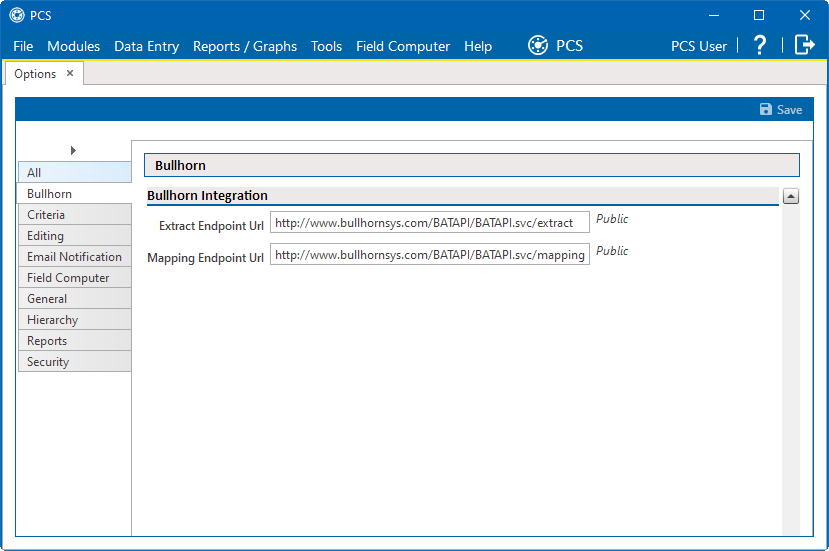Open the Modules menu
The height and width of the screenshot is (551, 829).
tap(73, 47)
